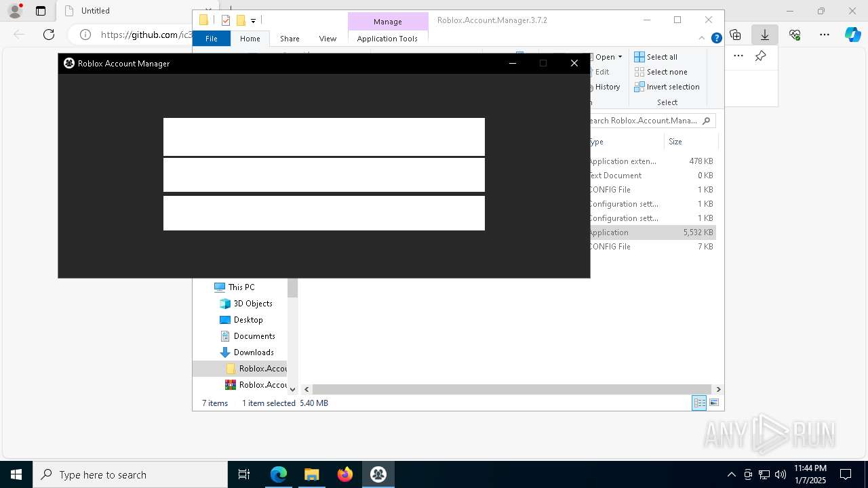
Task: Open the Edge Downloads toolbar button
Action: pos(764,35)
